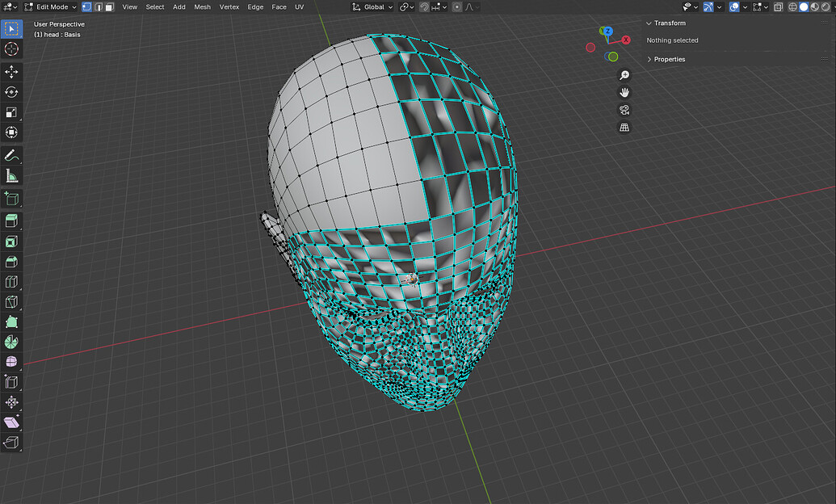
Task: Enable face select mode
Action: tap(110, 7)
